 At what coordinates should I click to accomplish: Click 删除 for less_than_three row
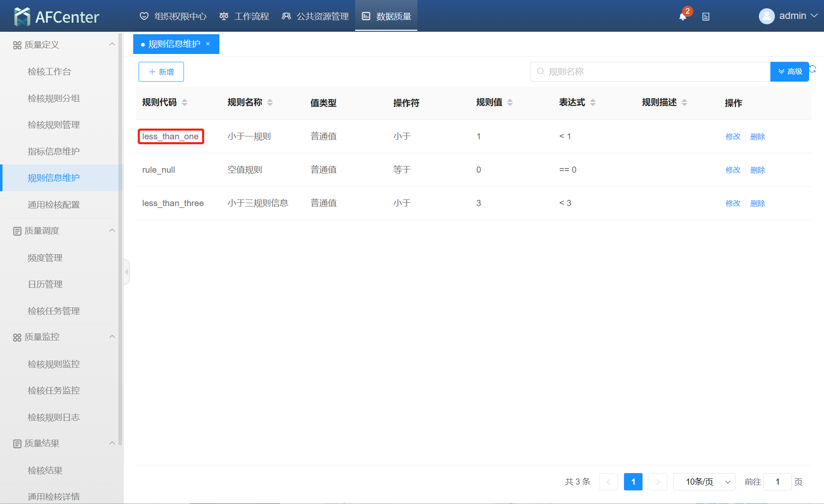coord(757,203)
